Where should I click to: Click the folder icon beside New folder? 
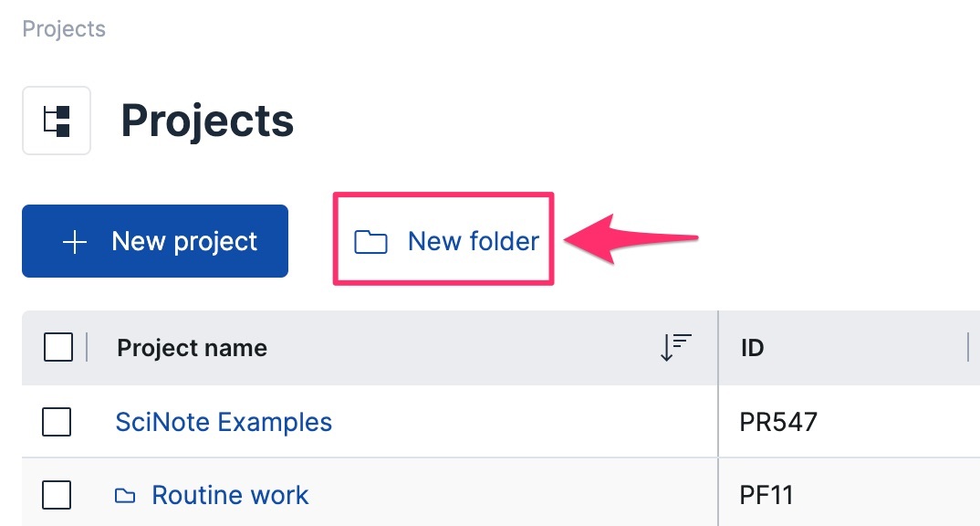[370, 242]
